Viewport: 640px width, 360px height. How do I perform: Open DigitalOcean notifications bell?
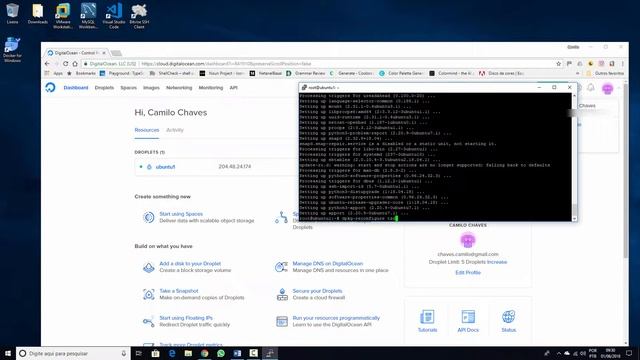tap(591, 87)
